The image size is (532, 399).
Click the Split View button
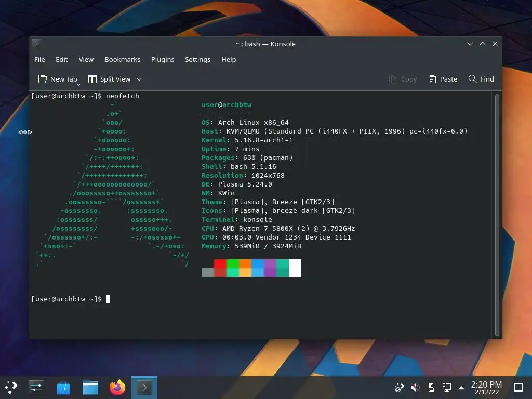click(109, 79)
